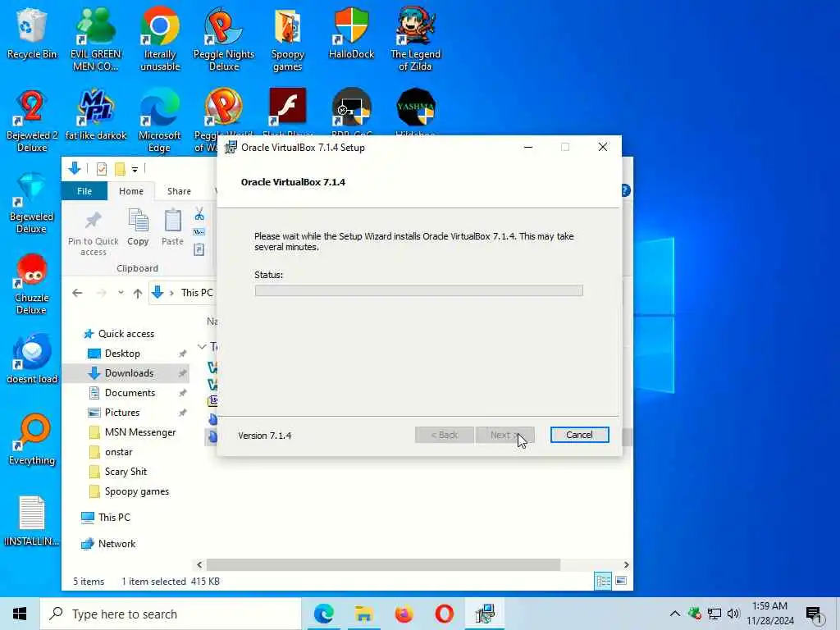Open Chuzzle Deluxe desktop shortcut
Viewport: 840px width, 630px height.
[32, 283]
